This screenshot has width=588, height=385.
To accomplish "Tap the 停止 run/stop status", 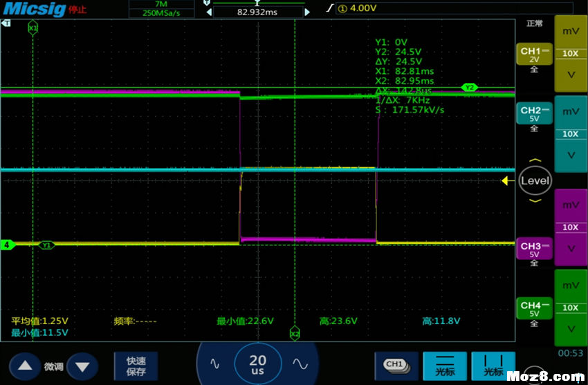I will [x=77, y=10].
